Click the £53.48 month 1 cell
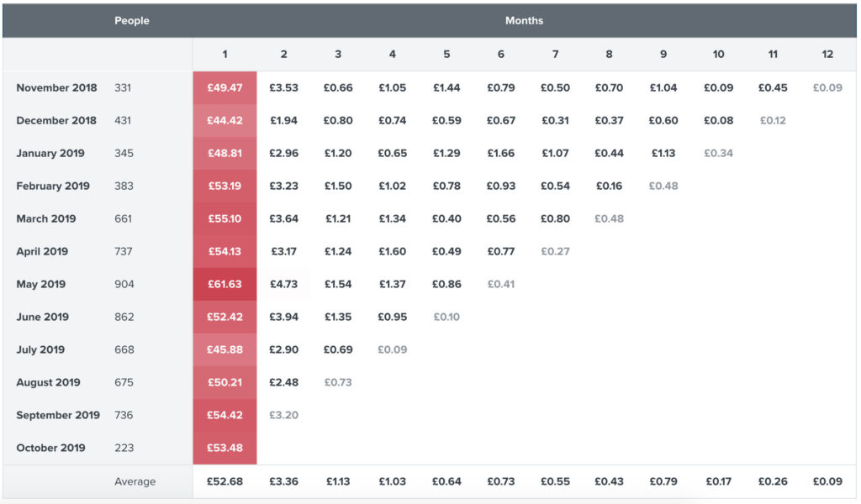861x504 pixels. click(224, 448)
